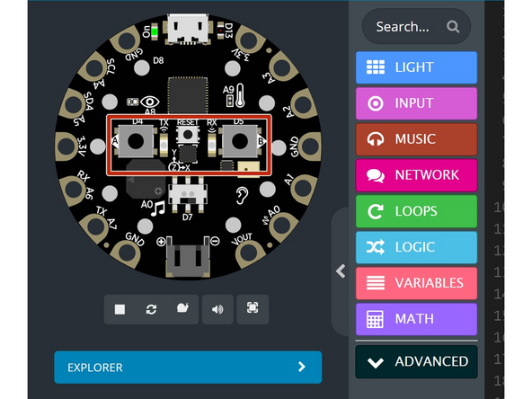The image size is (532, 399).
Task: Open the LOGIC blocks category
Action: pyautogui.click(x=416, y=247)
